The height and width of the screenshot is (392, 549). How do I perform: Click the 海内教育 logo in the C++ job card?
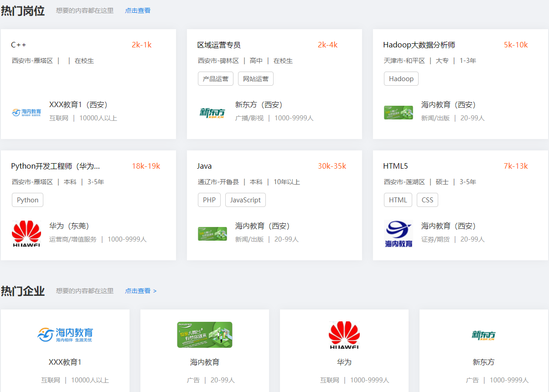tap(26, 112)
